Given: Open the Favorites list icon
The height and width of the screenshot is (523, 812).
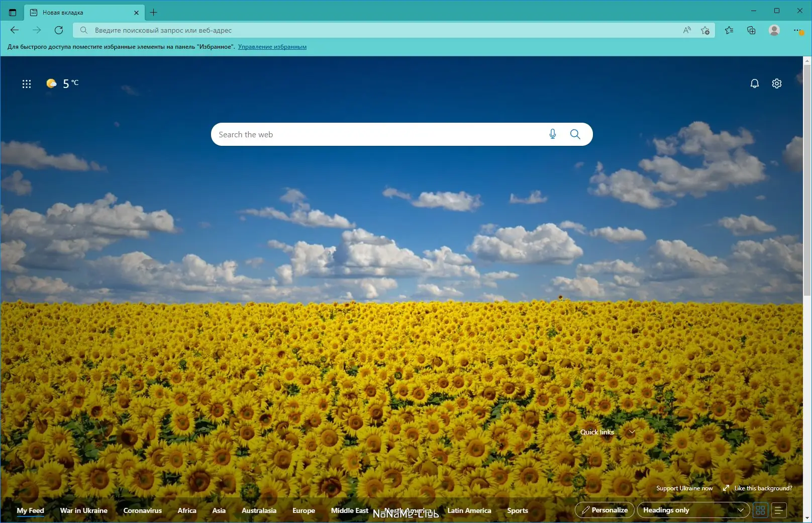Looking at the screenshot, I should [x=729, y=30].
